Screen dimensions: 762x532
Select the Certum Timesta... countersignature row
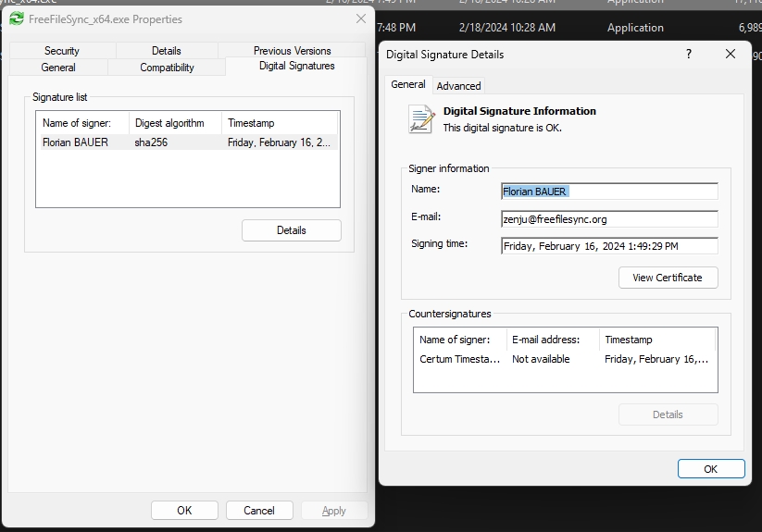565,359
